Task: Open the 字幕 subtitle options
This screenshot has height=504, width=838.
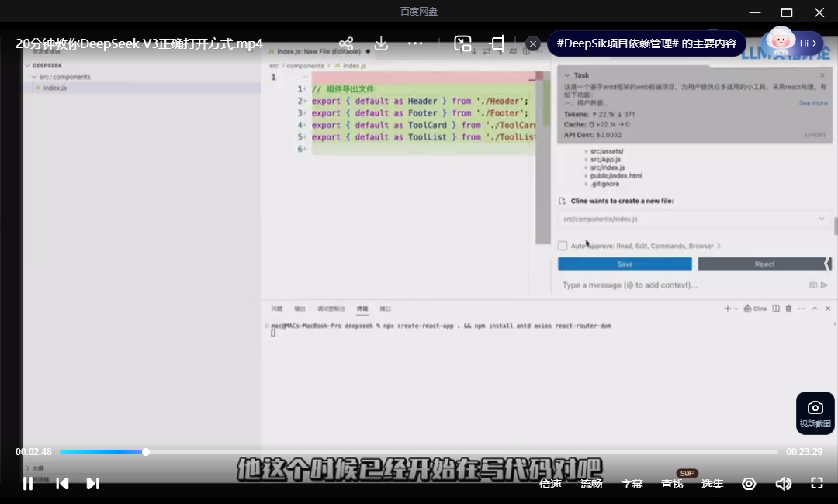Action: [x=632, y=484]
